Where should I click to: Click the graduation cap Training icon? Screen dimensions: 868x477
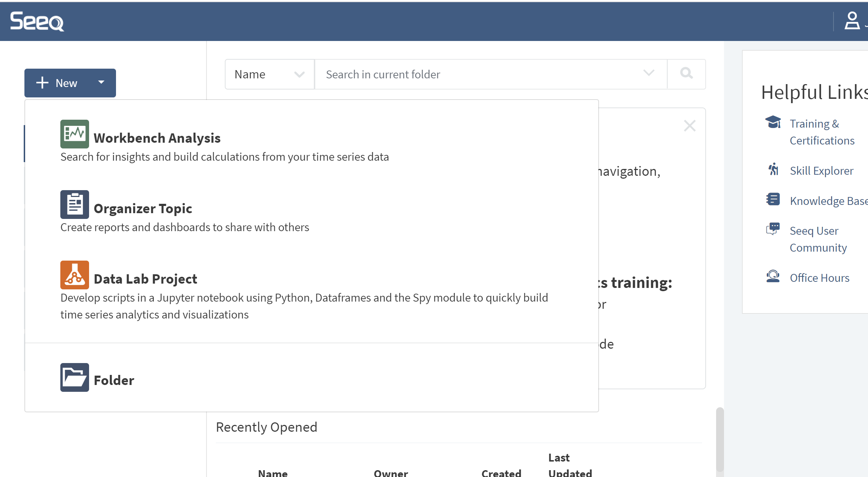coord(773,123)
